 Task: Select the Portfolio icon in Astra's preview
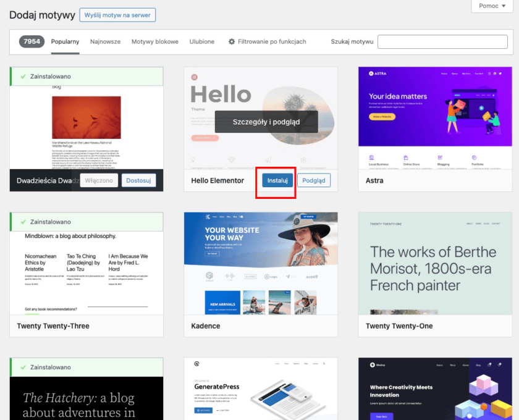pos(473,157)
